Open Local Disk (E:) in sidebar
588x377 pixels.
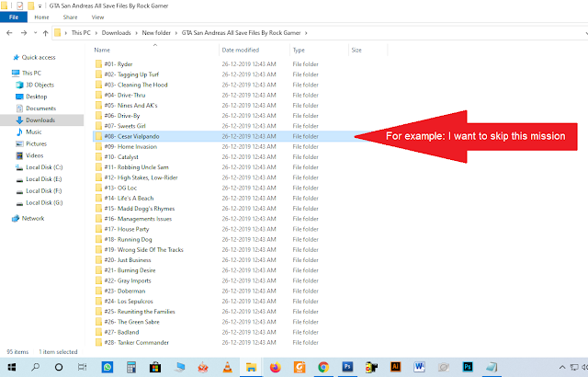[44, 179]
